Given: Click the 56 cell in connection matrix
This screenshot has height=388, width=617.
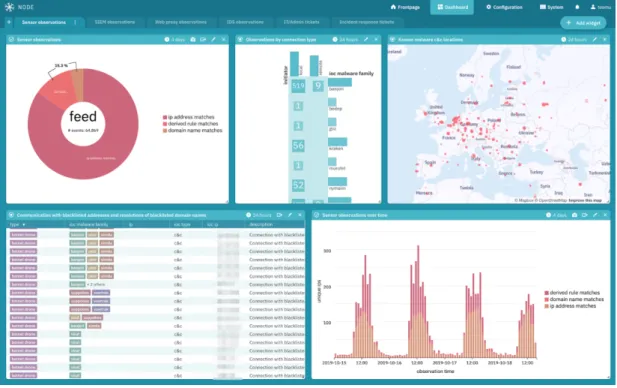Looking at the screenshot, I should pos(298,146).
